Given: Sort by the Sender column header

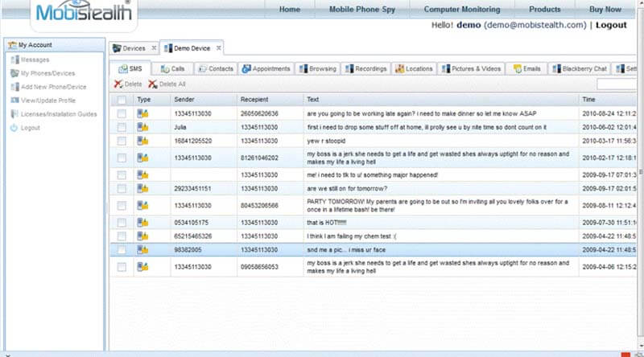Looking at the screenshot, I should click(204, 100).
